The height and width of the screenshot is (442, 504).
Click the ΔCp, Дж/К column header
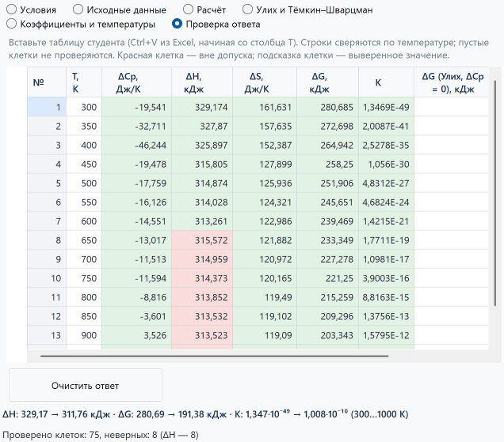(x=136, y=82)
